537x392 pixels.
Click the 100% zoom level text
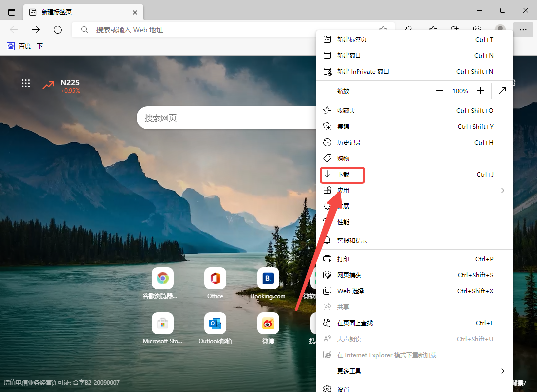[x=460, y=91]
